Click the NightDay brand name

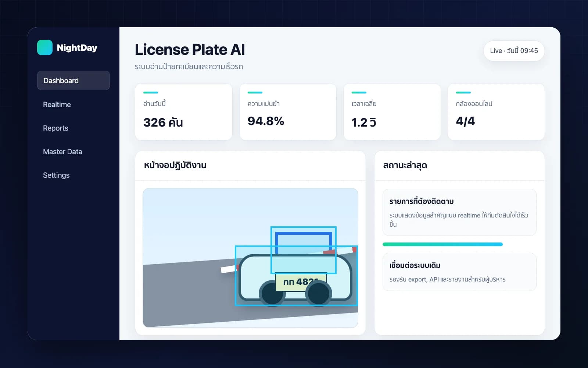[x=77, y=48]
